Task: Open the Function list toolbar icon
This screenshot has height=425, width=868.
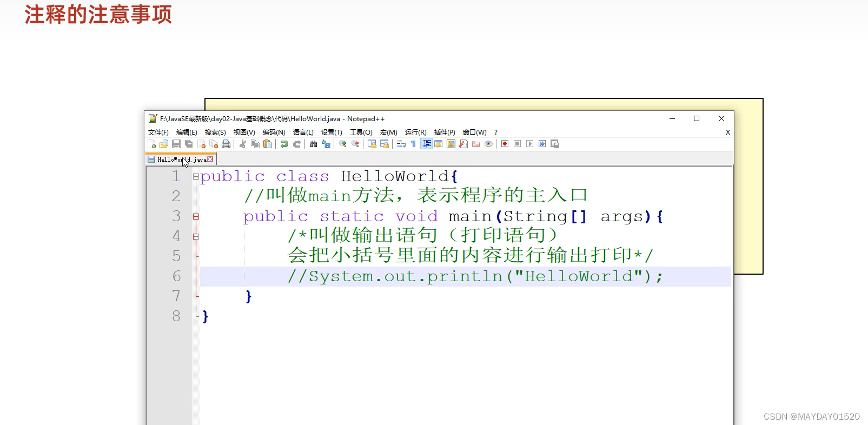Action: pyautogui.click(x=463, y=144)
